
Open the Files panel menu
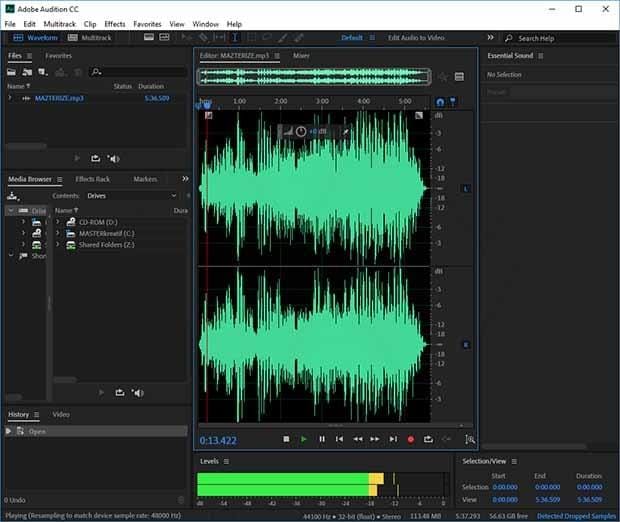point(29,56)
